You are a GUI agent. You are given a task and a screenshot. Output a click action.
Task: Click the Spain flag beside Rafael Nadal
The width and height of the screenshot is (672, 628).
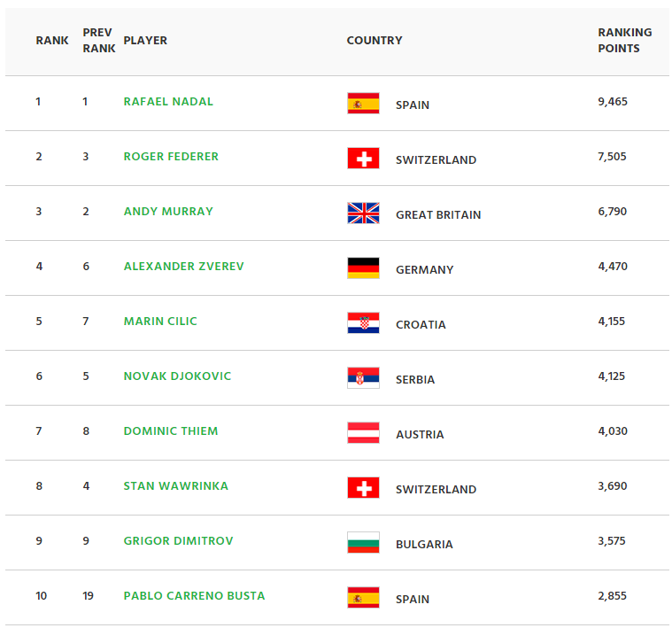point(363,104)
